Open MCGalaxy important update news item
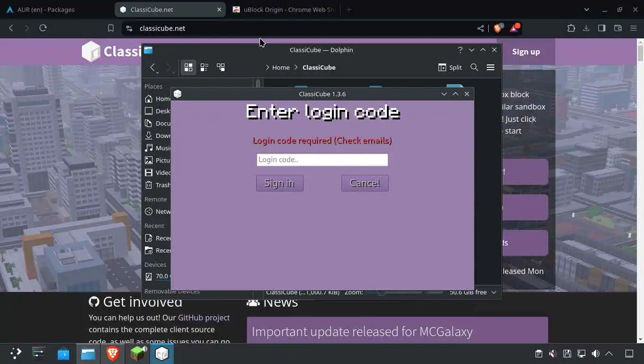Screen dimensions: 644x364 click(362, 331)
